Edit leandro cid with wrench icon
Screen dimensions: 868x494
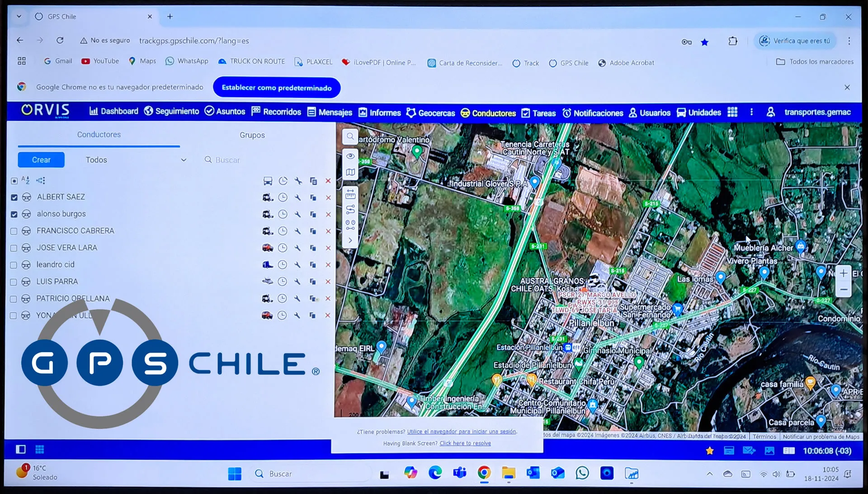click(297, 264)
